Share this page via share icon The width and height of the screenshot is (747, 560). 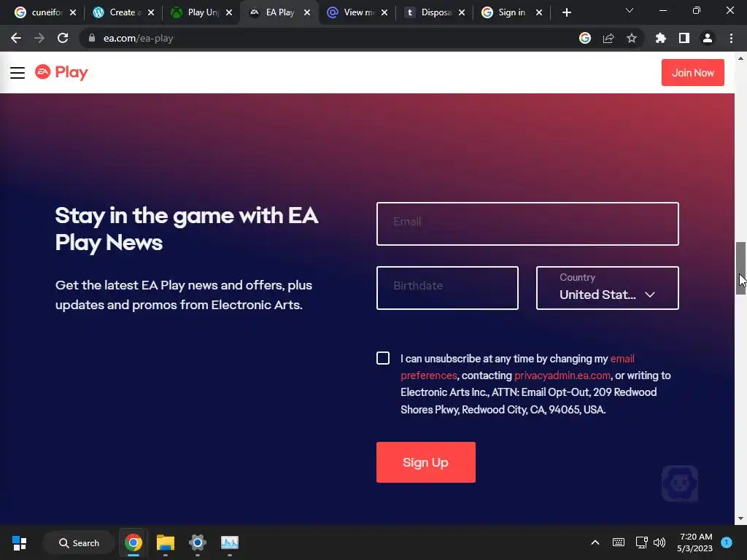click(x=608, y=38)
